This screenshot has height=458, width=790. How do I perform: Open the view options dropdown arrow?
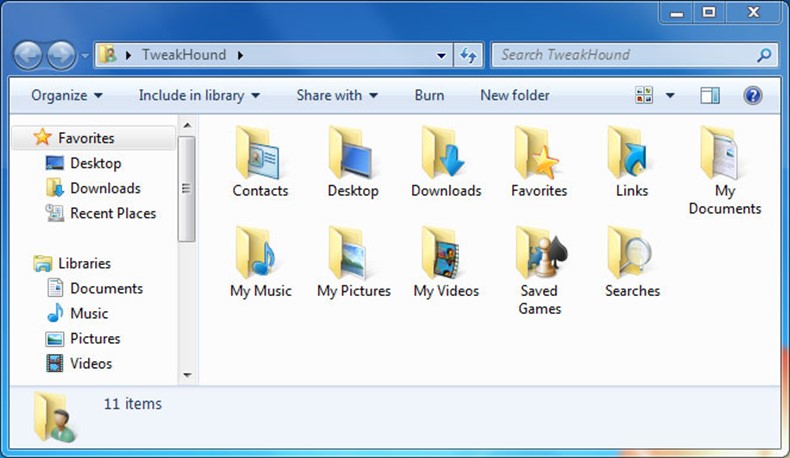670,95
